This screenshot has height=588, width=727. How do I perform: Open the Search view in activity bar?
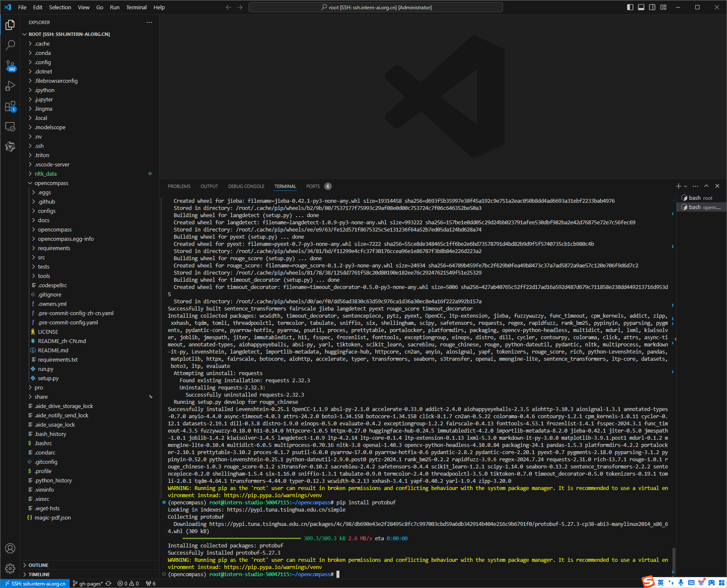(10, 45)
